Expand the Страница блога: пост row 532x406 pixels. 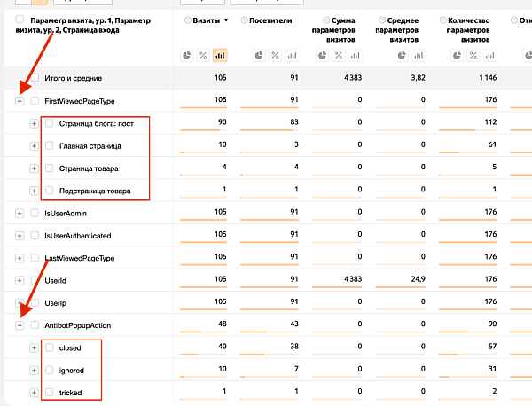pyautogui.click(x=34, y=124)
